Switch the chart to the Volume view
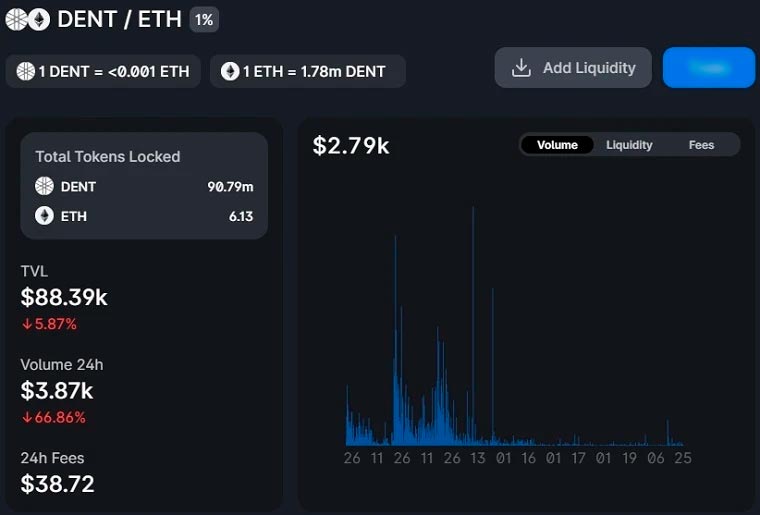The height and width of the screenshot is (515, 760). (557, 145)
